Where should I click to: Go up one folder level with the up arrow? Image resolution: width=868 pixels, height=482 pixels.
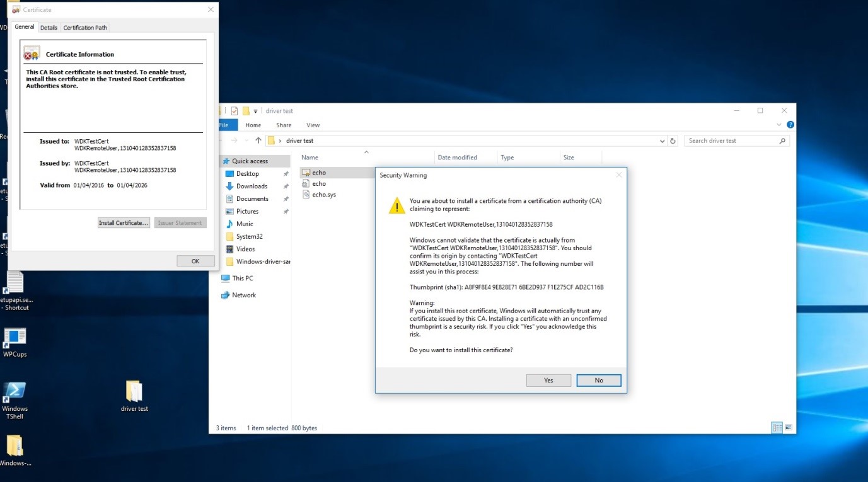(258, 141)
